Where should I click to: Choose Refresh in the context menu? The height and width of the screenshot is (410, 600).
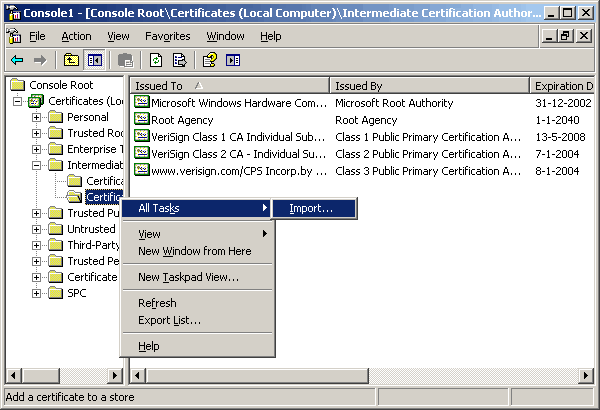197,303
